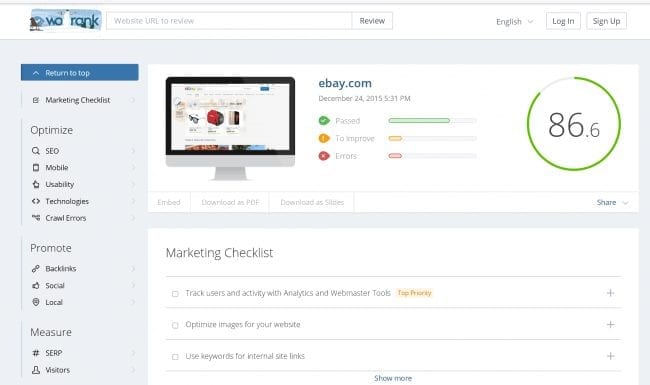Click the green Passed check icon
Image resolution: width=650 pixels, height=385 pixels.
(x=324, y=121)
